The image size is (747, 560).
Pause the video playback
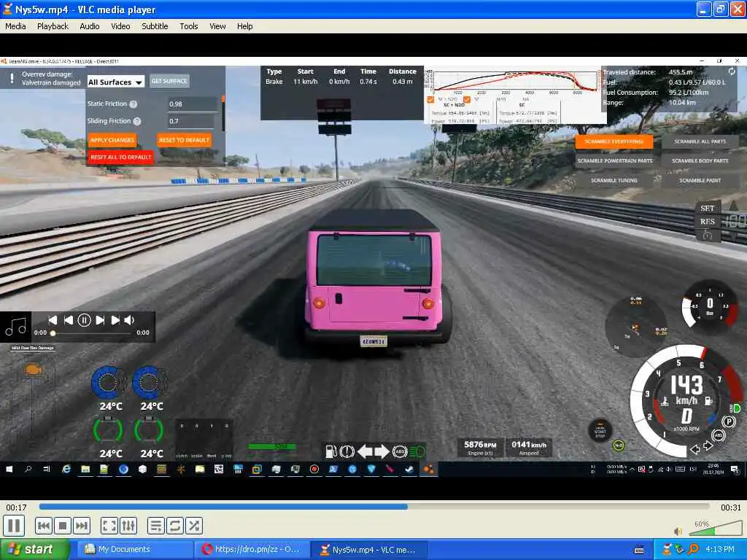14,526
